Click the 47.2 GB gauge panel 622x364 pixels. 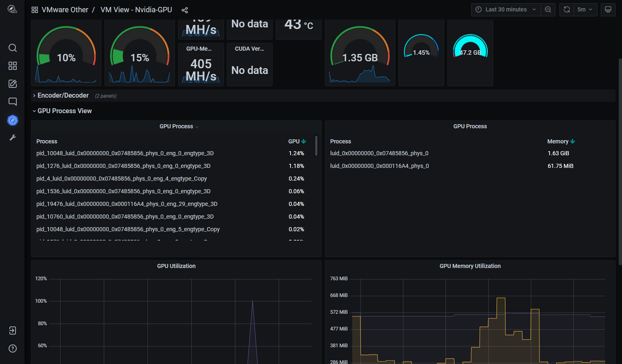pyautogui.click(x=470, y=53)
